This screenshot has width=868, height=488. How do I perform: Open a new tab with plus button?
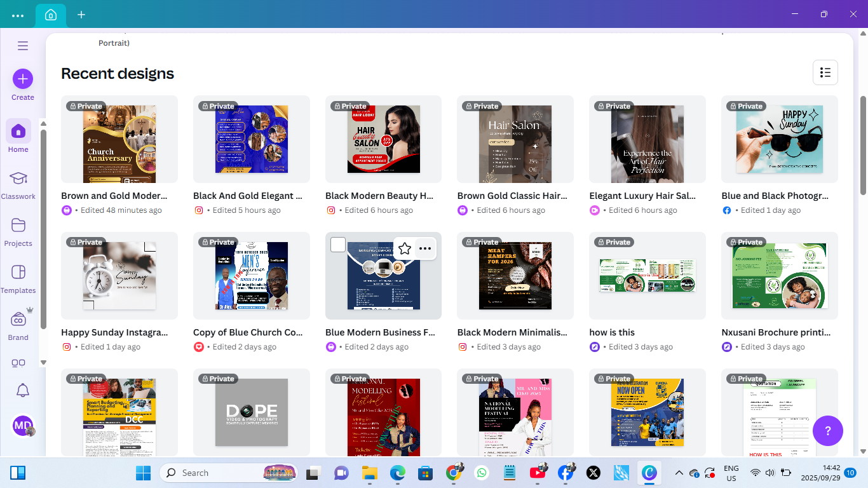pos(81,15)
